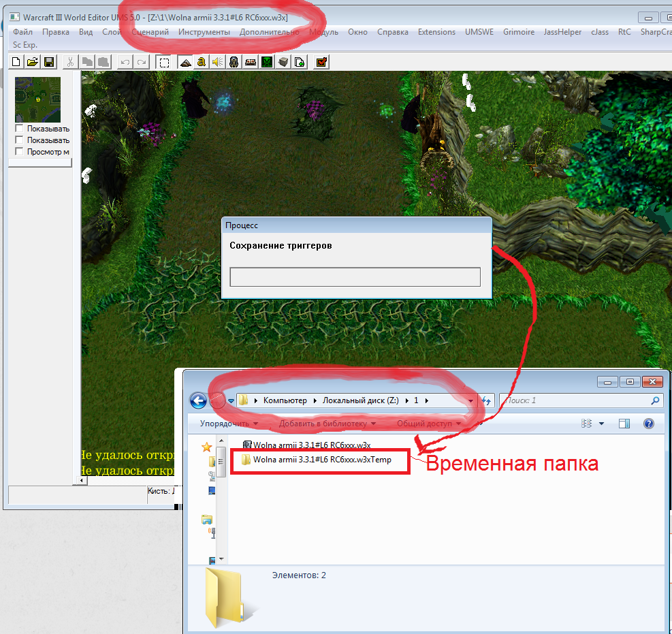
Task: Open the Object Editor helmet icon
Action: pyautogui.click(x=234, y=62)
